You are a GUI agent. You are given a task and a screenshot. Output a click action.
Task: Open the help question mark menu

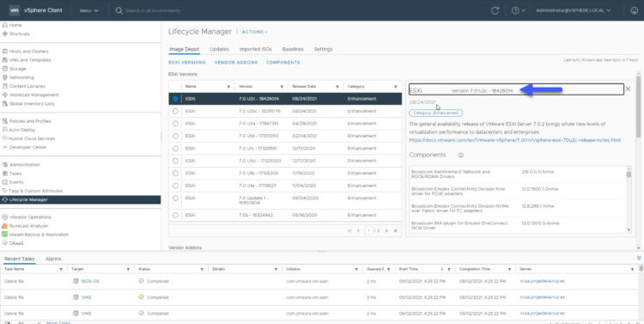(x=518, y=10)
